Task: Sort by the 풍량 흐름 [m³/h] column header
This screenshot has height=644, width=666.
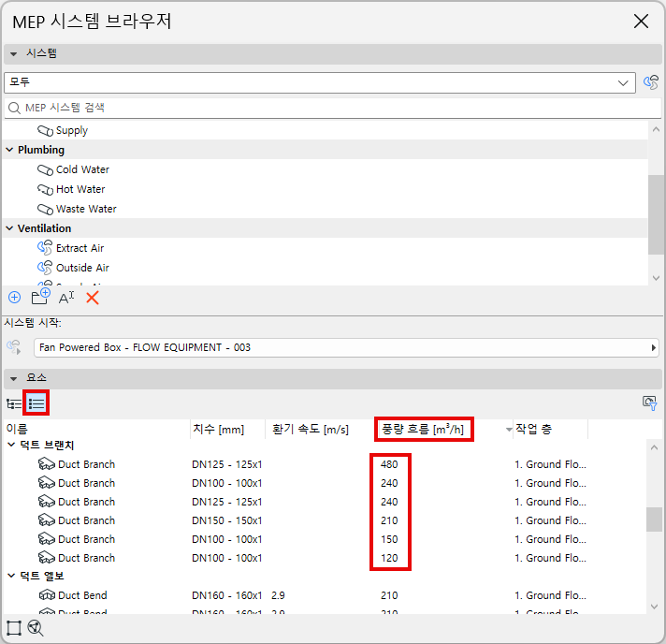Action: [x=424, y=429]
